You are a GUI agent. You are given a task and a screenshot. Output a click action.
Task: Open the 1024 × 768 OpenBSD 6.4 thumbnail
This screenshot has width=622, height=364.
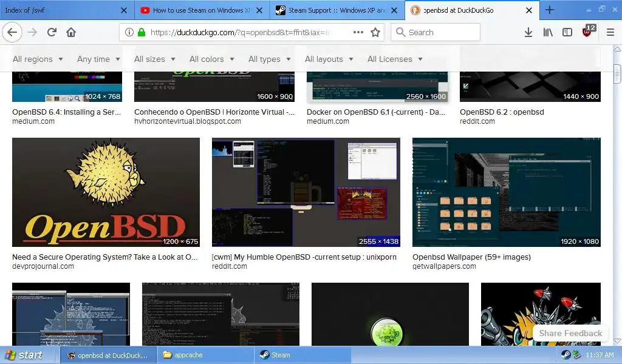point(67,87)
